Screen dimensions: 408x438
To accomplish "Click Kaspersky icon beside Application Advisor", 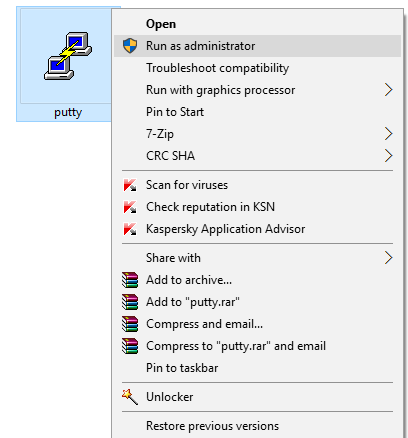I will click(130, 229).
